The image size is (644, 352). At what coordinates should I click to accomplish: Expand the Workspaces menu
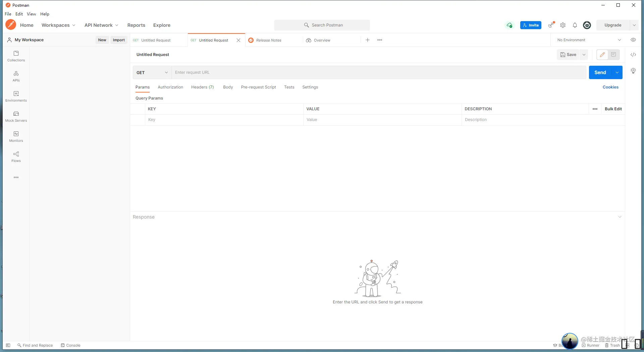58,25
